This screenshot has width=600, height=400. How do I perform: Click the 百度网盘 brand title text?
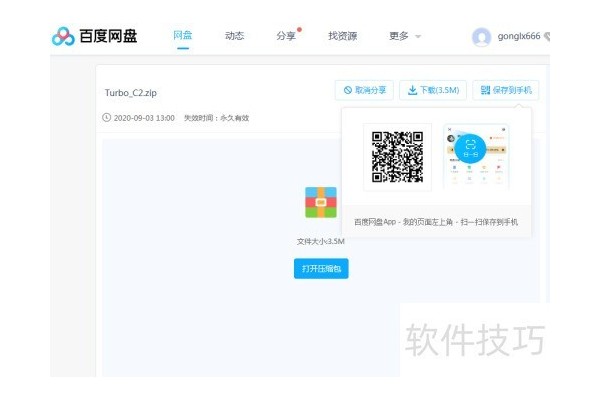pyautogui.click(x=108, y=36)
